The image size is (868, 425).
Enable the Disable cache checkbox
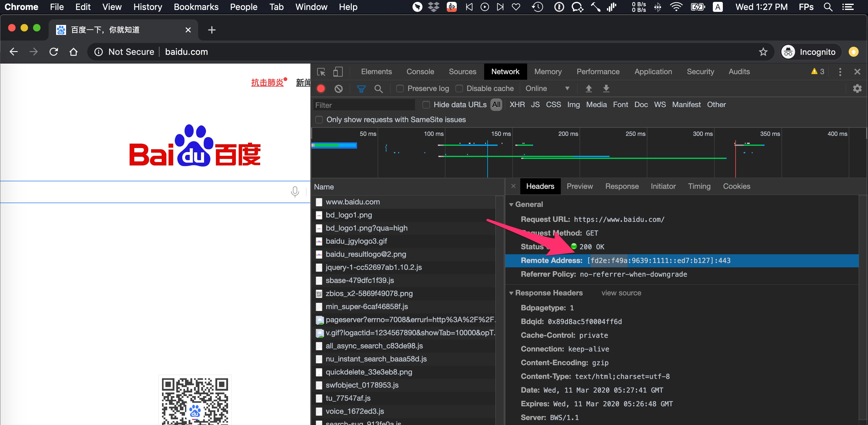(x=459, y=88)
